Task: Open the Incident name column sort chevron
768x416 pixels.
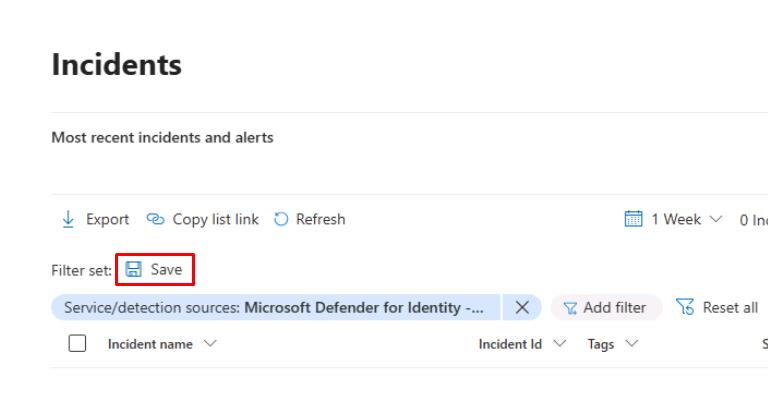Action: click(x=211, y=344)
